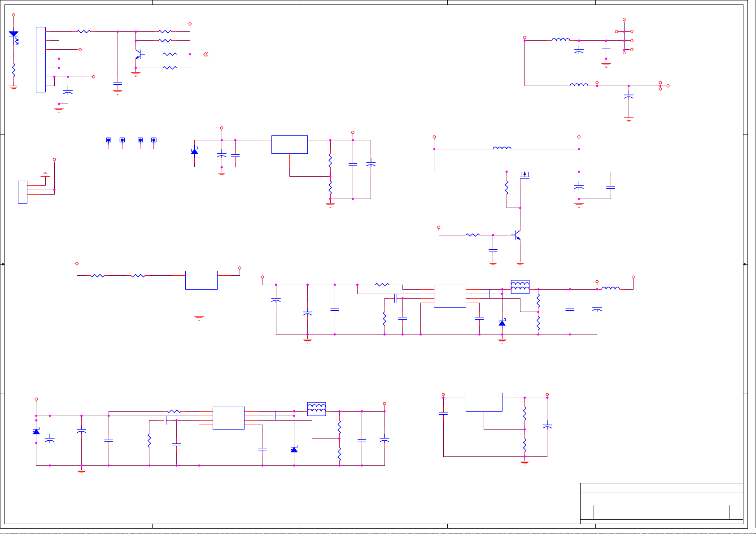Select the P-channel MOSFET symbol
This screenshot has height=534, width=756.
tap(524, 174)
